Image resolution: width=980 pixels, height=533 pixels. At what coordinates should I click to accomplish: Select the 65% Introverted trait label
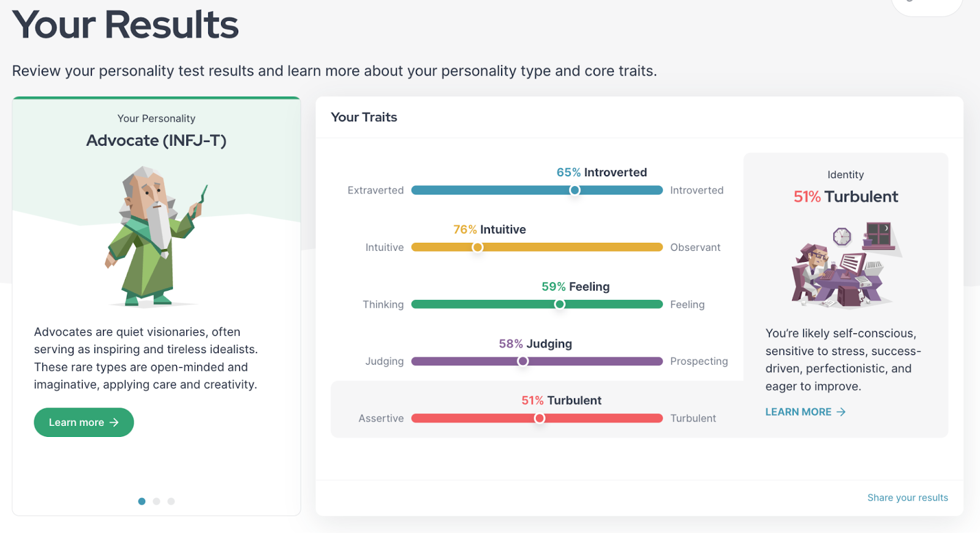click(x=601, y=173)
